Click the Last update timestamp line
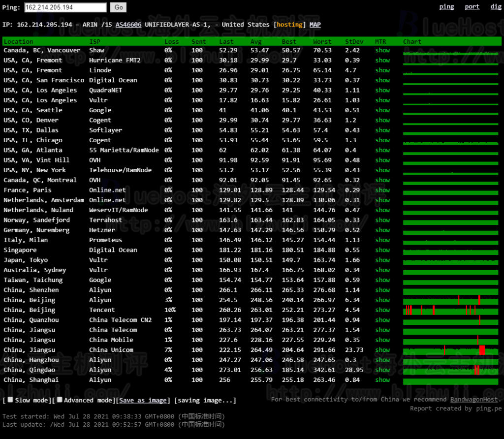The width and height of the screenshot is (504, 439). tap(114, 425)
